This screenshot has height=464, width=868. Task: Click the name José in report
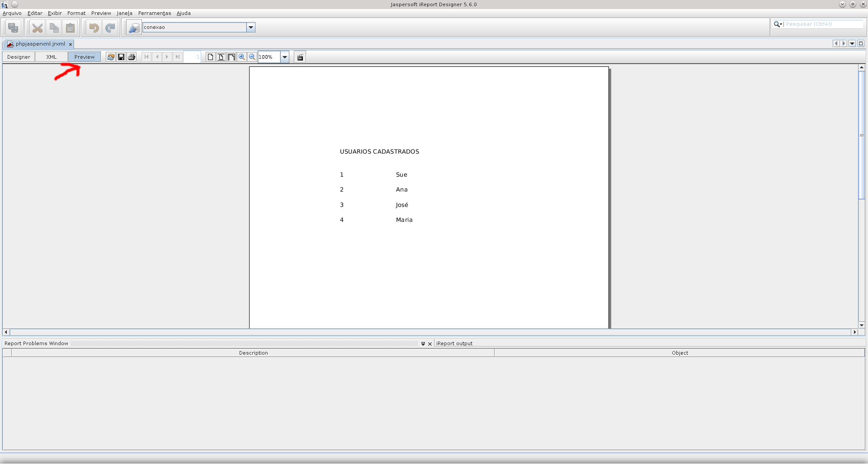click(x=402, y=205)
